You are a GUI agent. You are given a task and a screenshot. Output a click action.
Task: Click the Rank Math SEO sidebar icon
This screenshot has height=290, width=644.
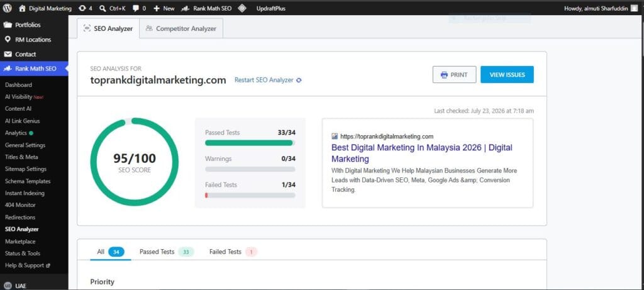pos(8,69)
